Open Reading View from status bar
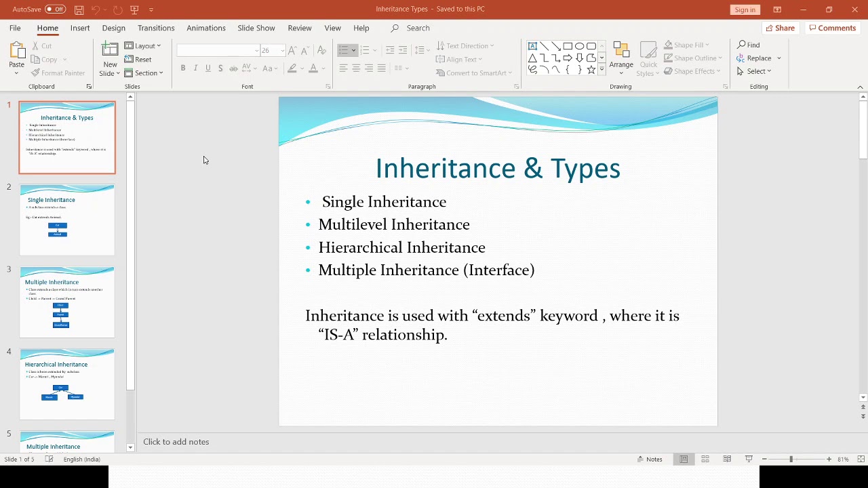 [x=727, y=460]
